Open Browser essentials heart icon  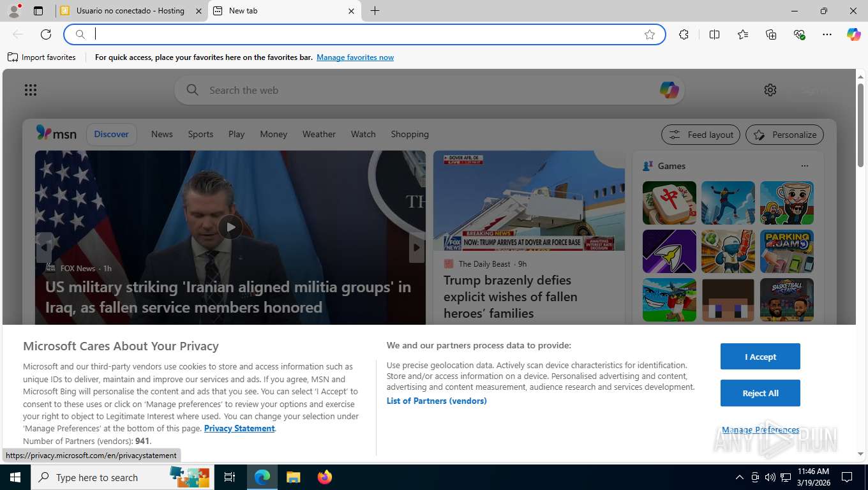[799, 34]
